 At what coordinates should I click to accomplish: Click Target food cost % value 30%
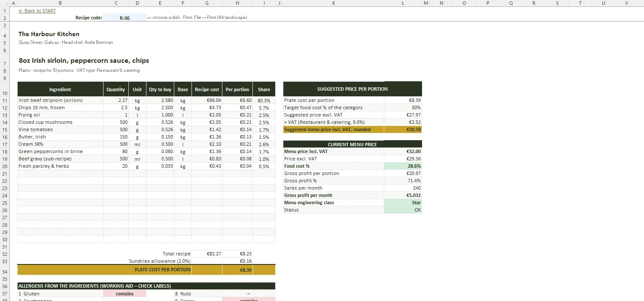[403, 107]
